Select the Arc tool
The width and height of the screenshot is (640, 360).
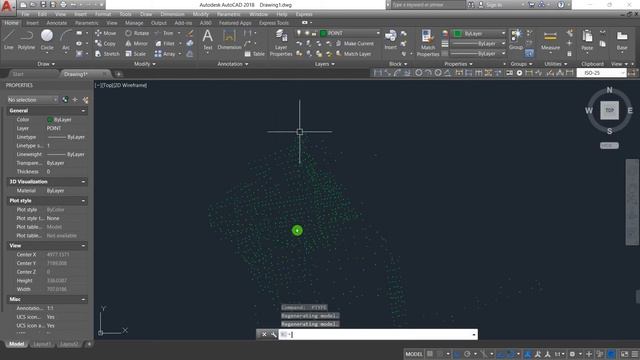pyautogui.click(x=65, y=40)
